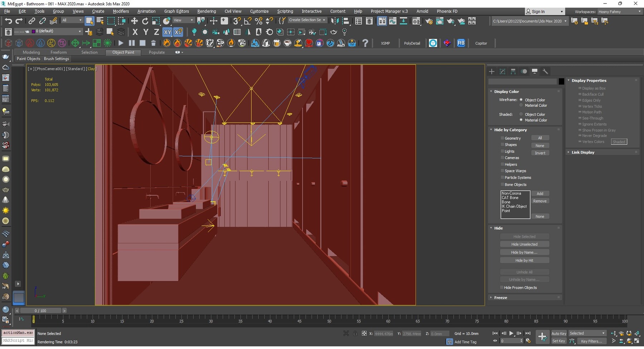
Task: Open the Hierarchy panel tab
Action: coord(513,72)
